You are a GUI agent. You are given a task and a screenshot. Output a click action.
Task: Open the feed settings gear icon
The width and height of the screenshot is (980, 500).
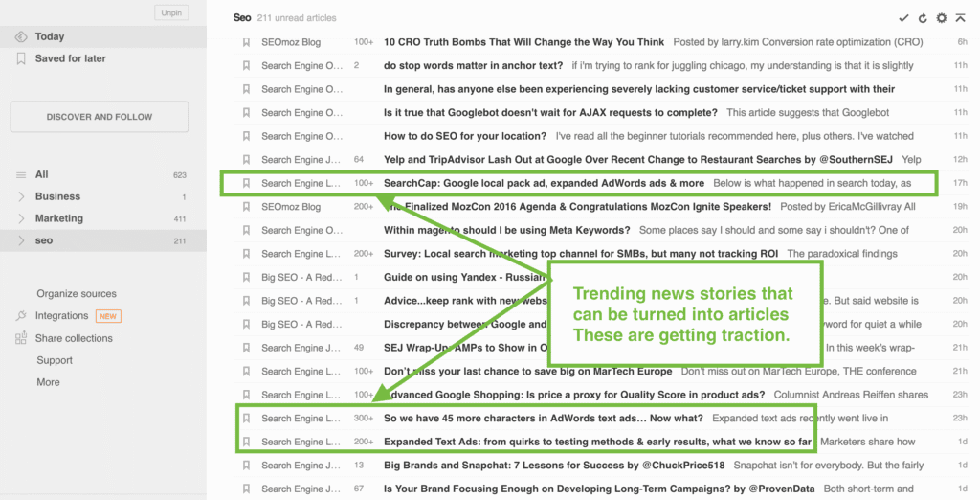[942, 18]
